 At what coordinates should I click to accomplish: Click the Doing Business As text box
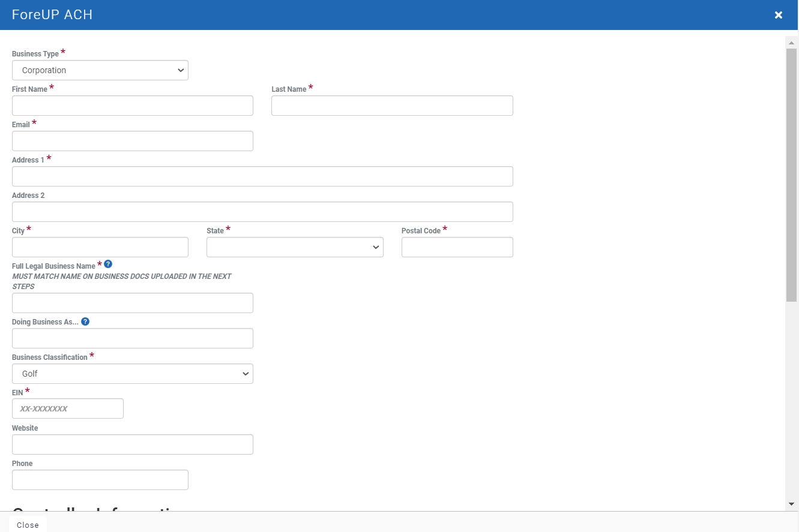click(133, 338)
